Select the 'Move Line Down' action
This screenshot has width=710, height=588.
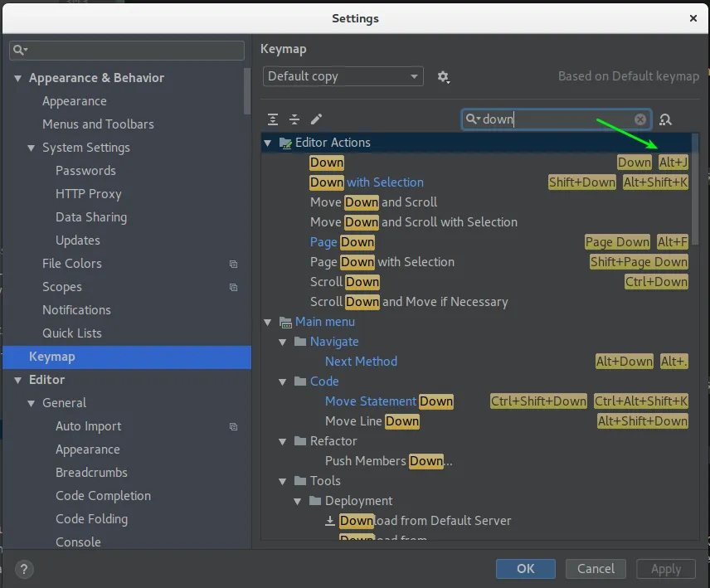point(372,421)
